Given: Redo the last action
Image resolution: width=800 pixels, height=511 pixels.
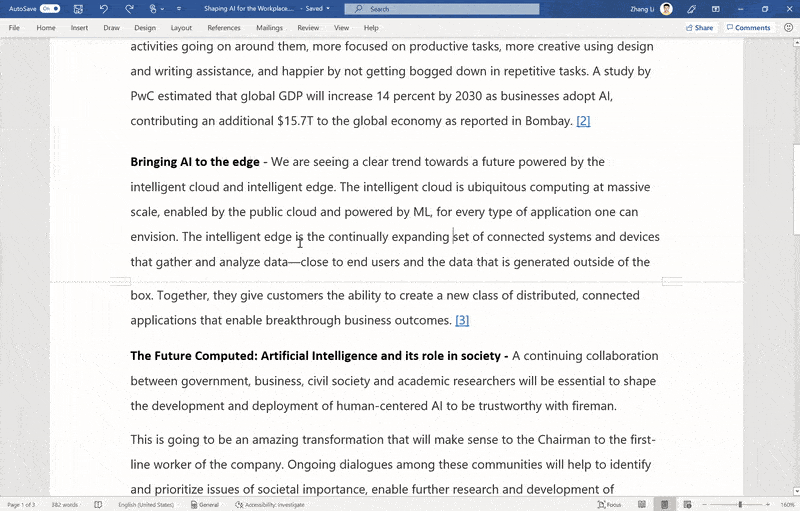Looking at the screenshot, I should pos(129,9).
